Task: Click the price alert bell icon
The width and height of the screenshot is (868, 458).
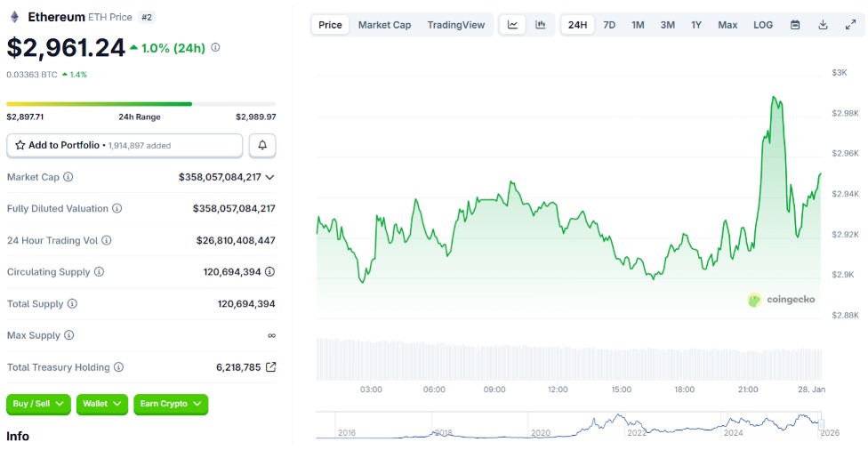Action: pos(262,145)
